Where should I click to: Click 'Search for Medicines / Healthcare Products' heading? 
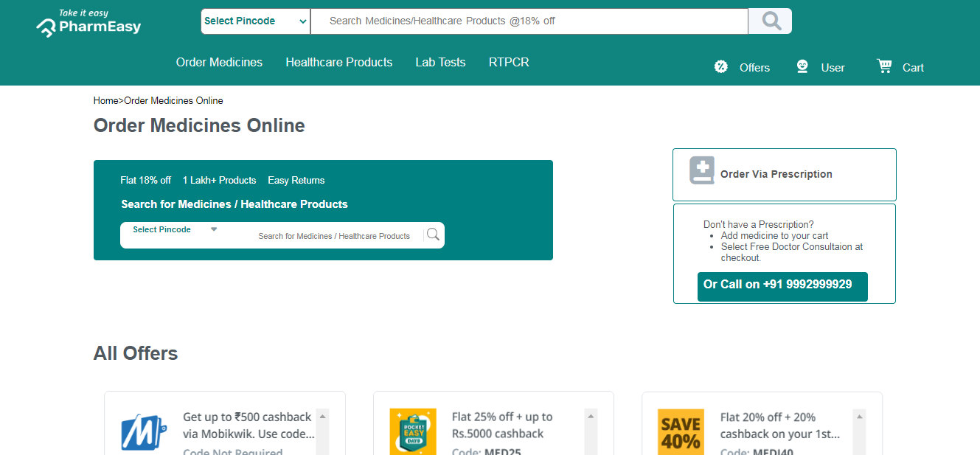(234, 204)
